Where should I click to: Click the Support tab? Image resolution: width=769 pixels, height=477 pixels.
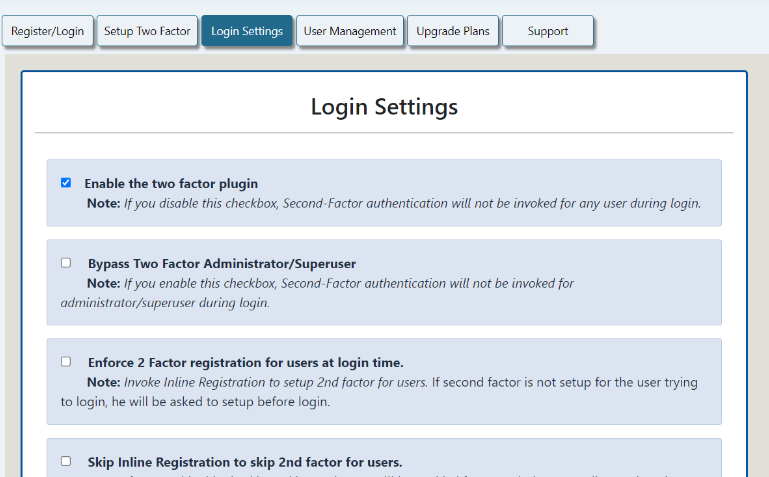[548, 31]
